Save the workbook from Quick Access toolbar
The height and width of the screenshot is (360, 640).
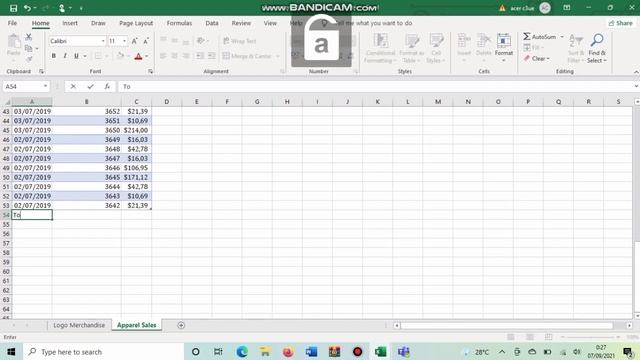[x=13, y=8]
